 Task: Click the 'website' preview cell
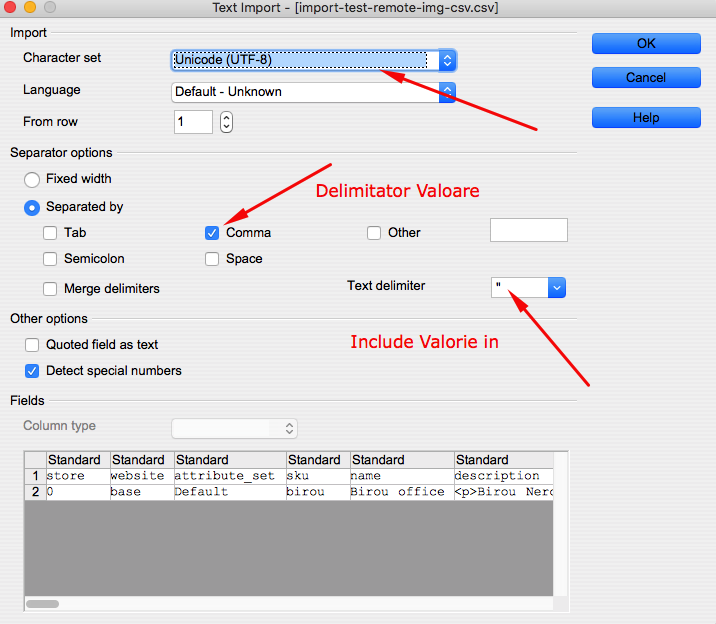(x=142, y=476)
